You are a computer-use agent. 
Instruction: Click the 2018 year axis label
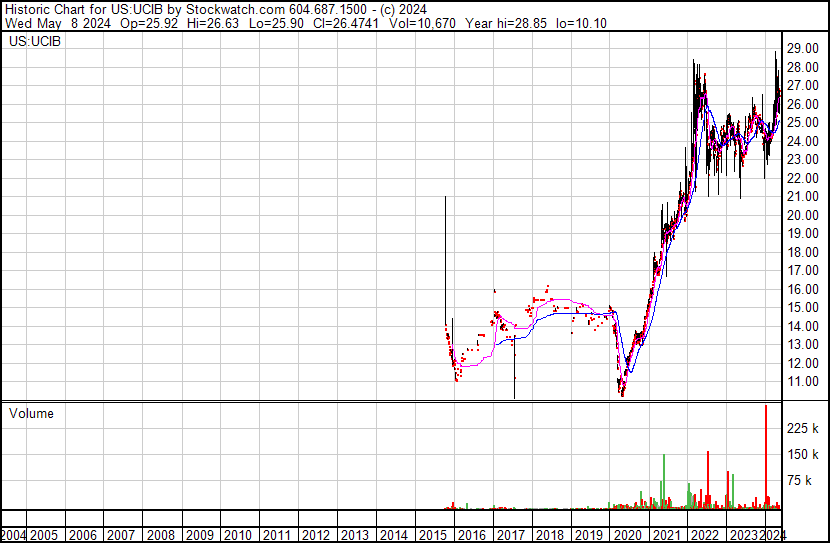[x=549, y=535]
